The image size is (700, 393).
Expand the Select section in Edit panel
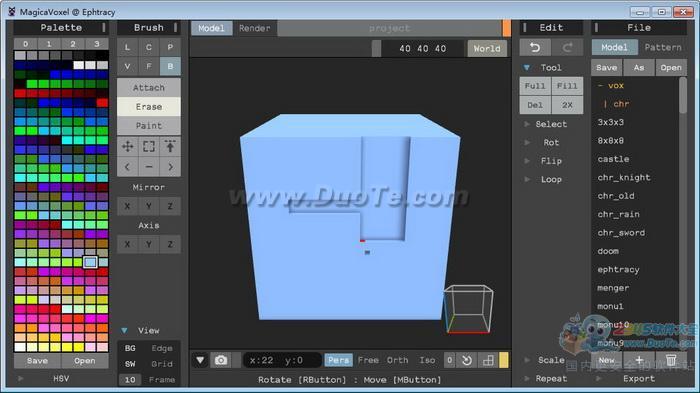(551, 124)
